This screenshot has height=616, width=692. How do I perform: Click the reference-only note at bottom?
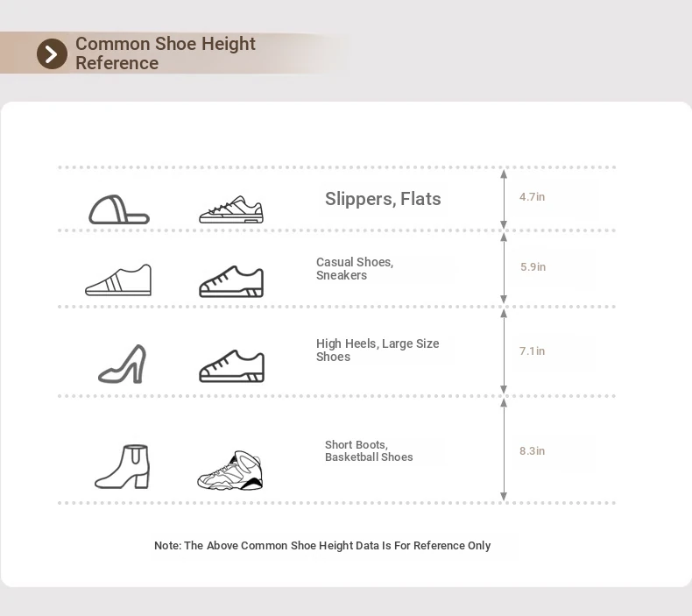322,546
